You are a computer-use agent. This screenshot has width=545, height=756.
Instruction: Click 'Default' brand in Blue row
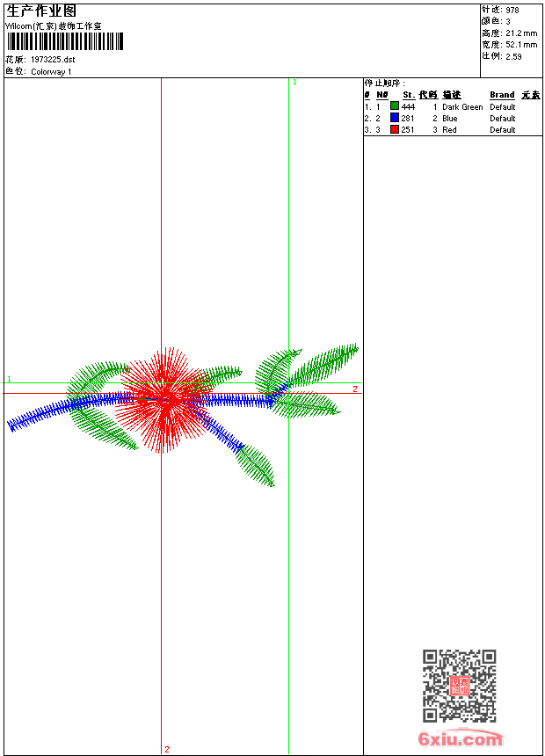tap(503, 119)
